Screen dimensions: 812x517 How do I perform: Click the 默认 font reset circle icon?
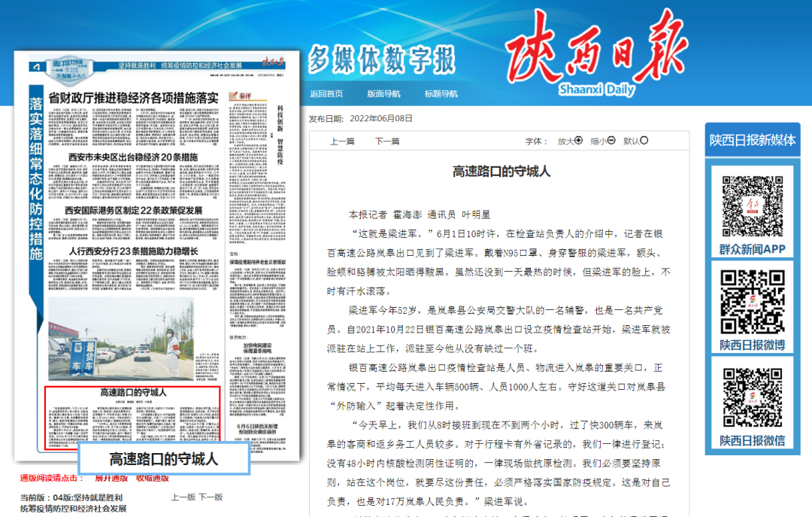tap(644, 141)
